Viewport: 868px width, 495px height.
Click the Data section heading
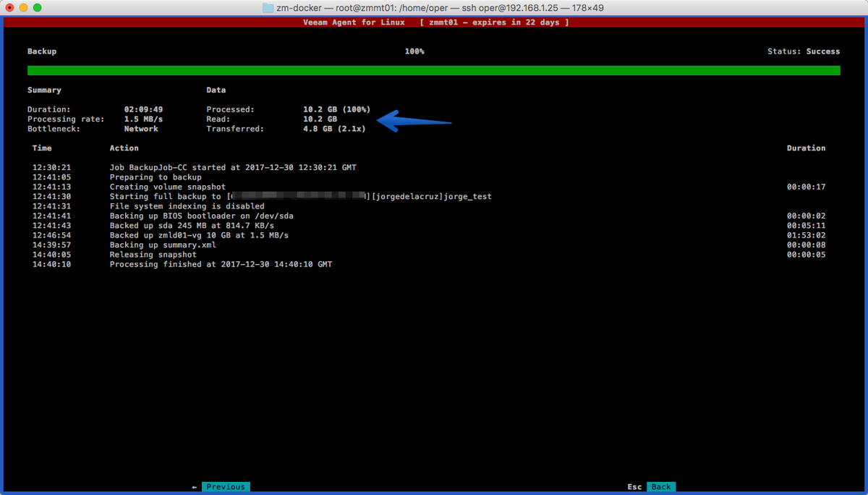(216, 90)
